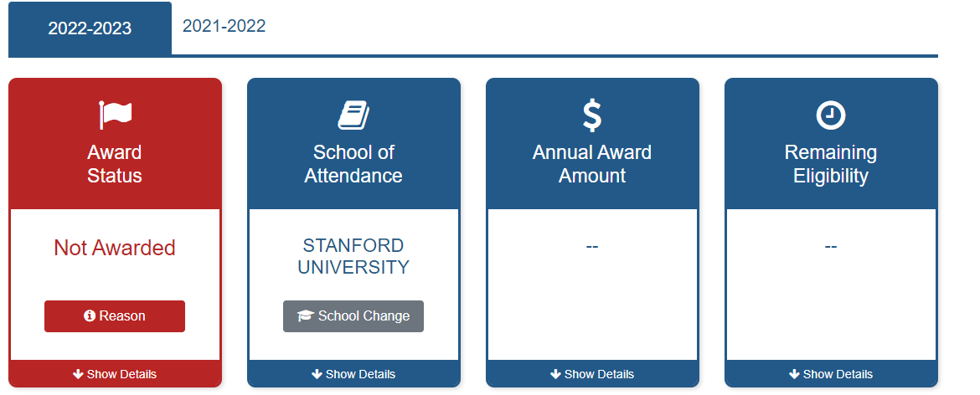This screenshot has width=980, height=395.
Task: Open the Reason button for Not Awarded
Action: [x=115, y=315]
